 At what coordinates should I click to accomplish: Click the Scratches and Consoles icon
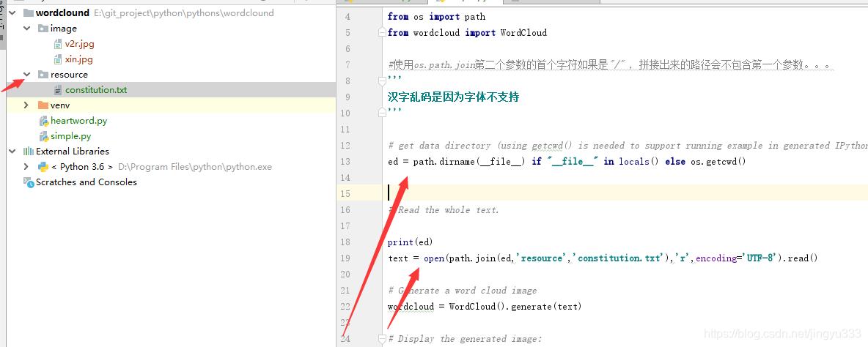point(29,182)
